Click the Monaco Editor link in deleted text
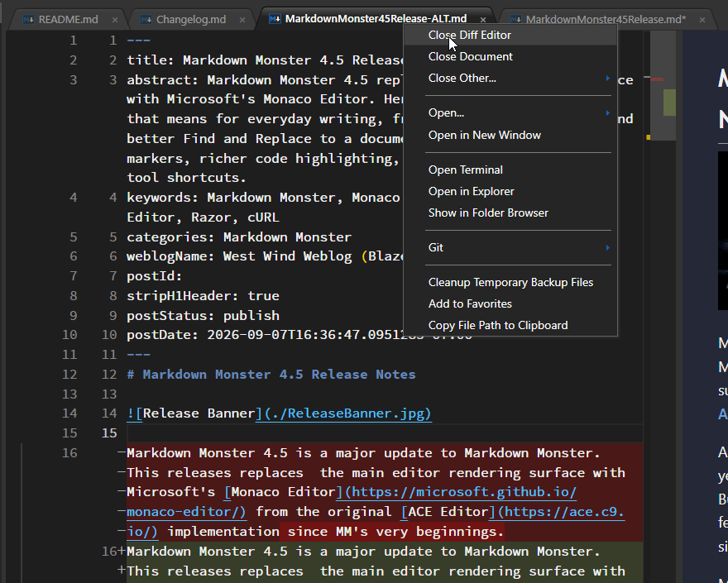The image size is (728, 583). pyautogui.click(x=284, y=491)
